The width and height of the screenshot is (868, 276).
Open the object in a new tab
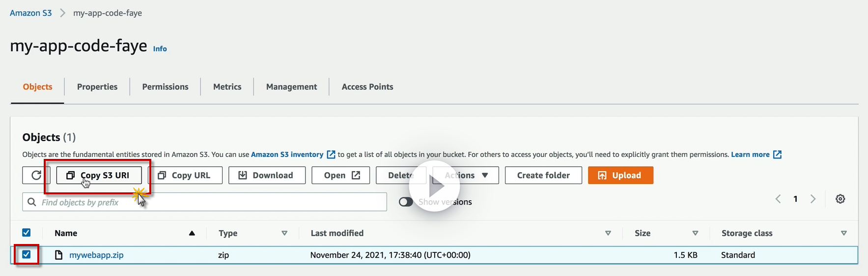341,176
